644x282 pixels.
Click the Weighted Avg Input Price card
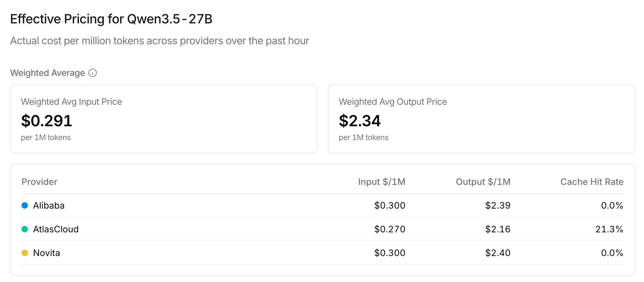click(164, 119)
